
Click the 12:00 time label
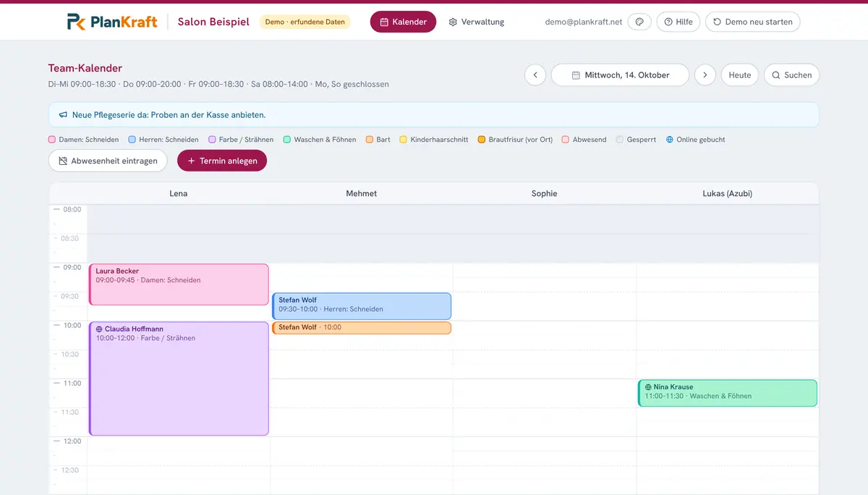pos(72,441)
